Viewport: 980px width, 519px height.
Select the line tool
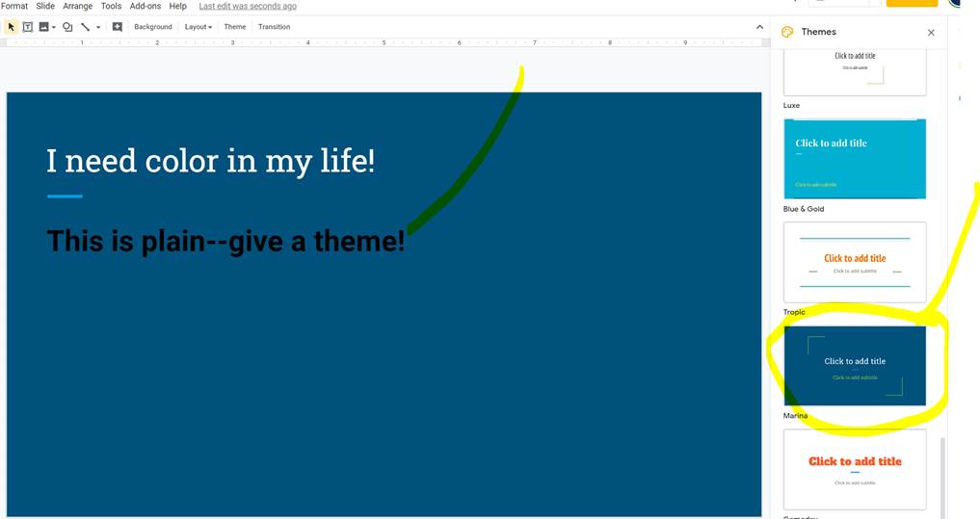tap(85, 27)
